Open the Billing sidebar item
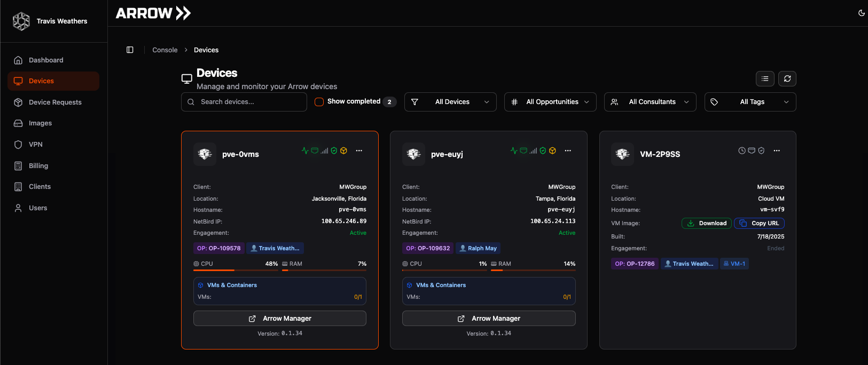 click(x=38, y=166)
